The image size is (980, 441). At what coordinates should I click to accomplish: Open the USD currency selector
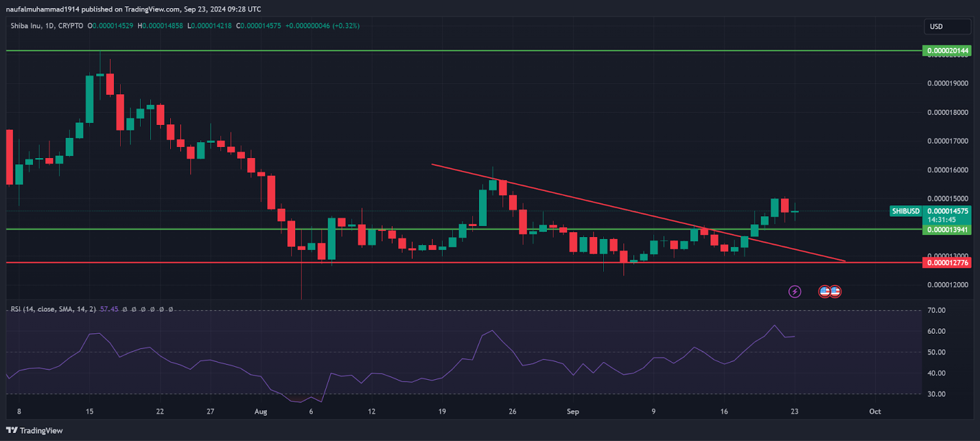[947, 26]
